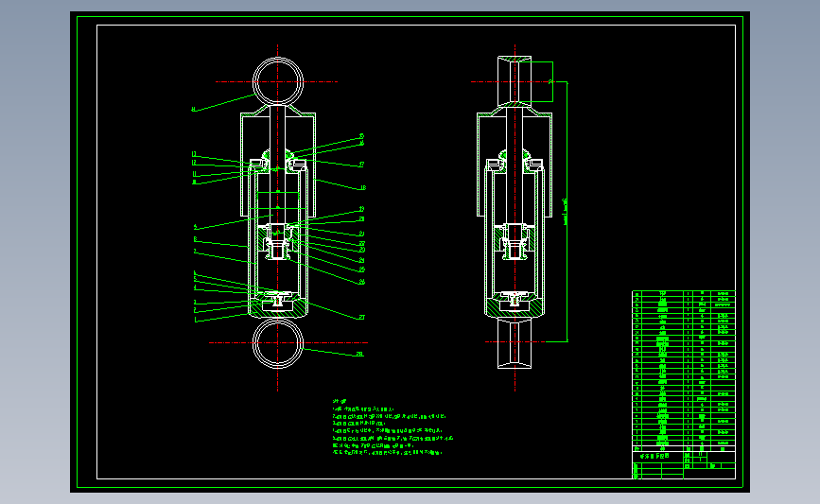Select the vertical length dimension in right view
820x504 pixels.
(566, 212)
